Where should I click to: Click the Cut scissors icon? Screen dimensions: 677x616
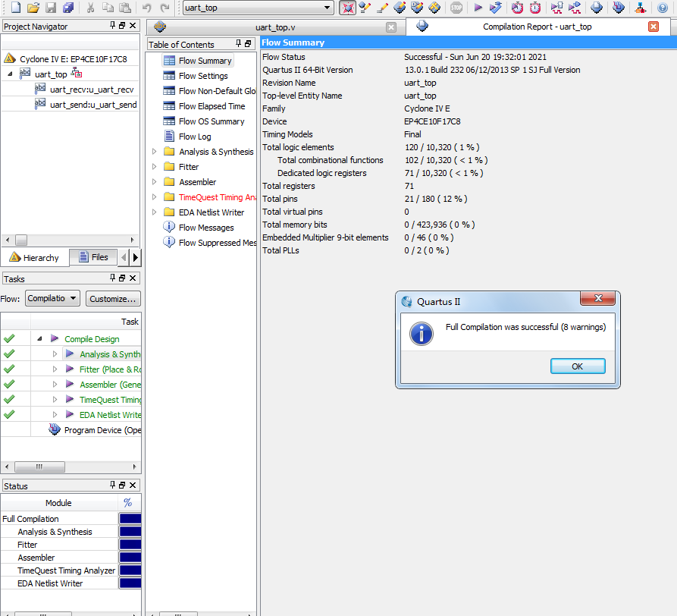pos(90,8)
